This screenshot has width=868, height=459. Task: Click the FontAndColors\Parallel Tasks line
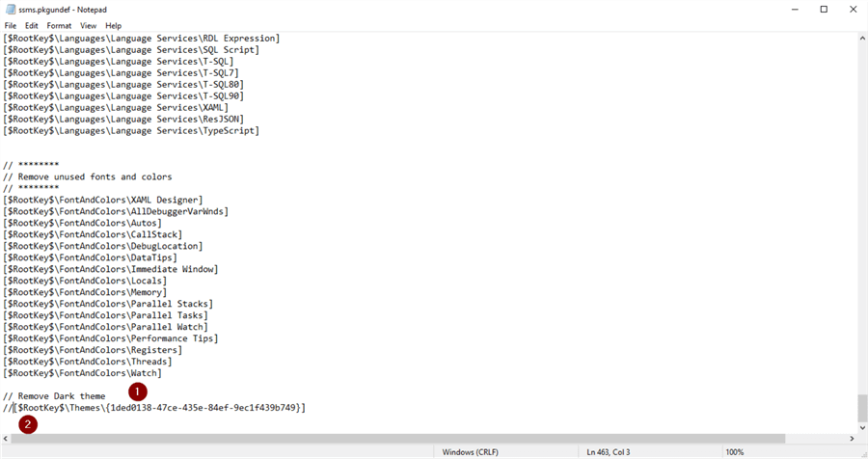(x=105, y=315)
